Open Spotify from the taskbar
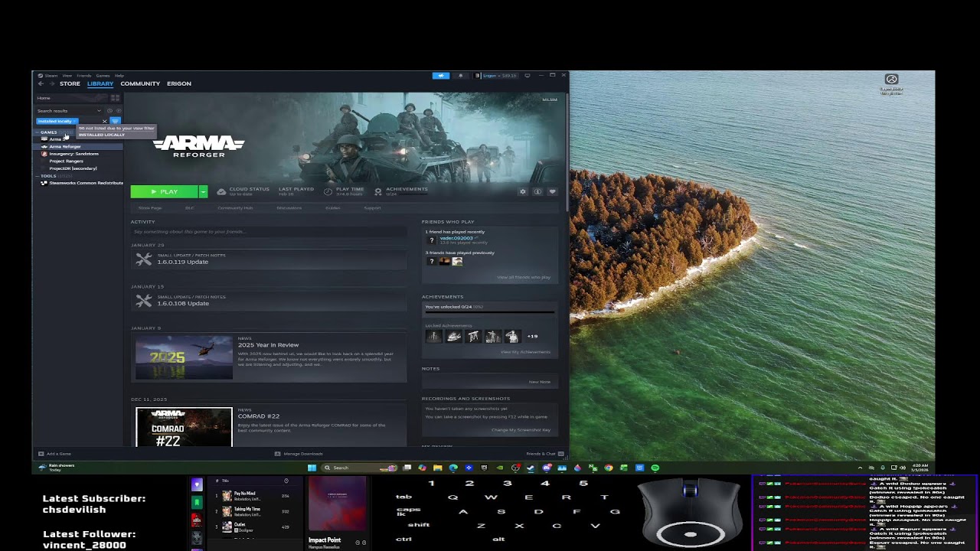This screenshot has height=551, width=980. [x=655, y=468]
